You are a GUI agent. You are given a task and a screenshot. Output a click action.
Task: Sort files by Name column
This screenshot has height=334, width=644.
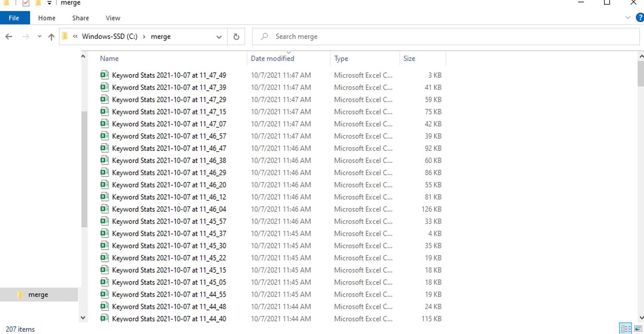click(109, 58)
